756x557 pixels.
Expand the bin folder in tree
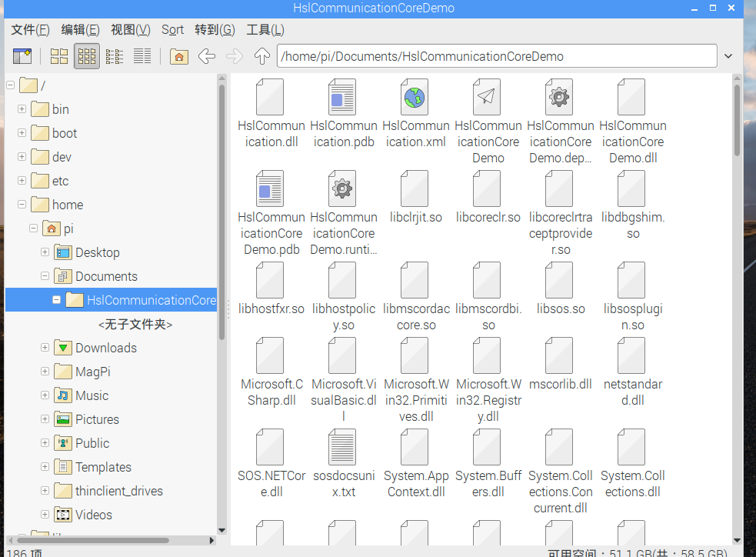(x=22, y=109)
